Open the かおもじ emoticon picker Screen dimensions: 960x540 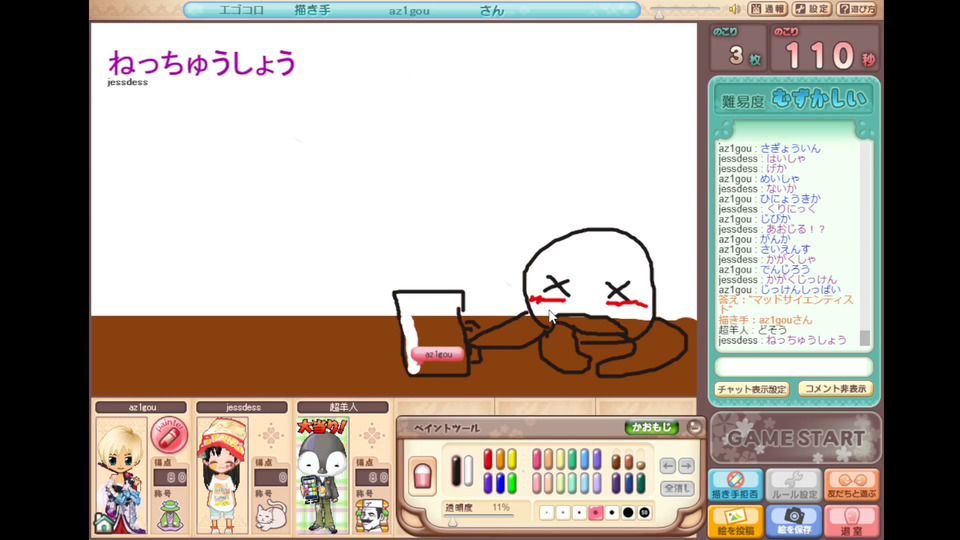point(651,427)
